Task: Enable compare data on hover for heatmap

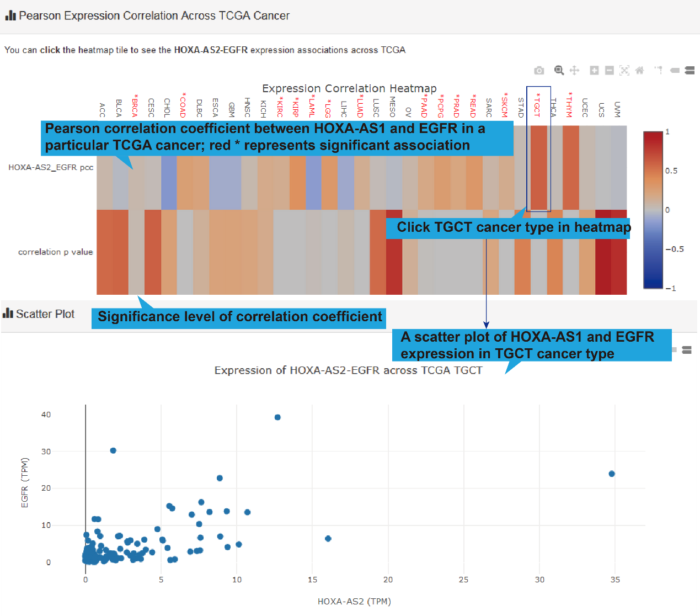Action: coord(690,70)
